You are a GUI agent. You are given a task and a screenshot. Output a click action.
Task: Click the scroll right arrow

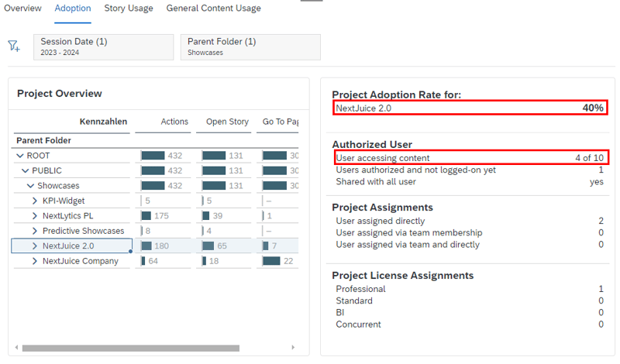[x=293, y=348]
